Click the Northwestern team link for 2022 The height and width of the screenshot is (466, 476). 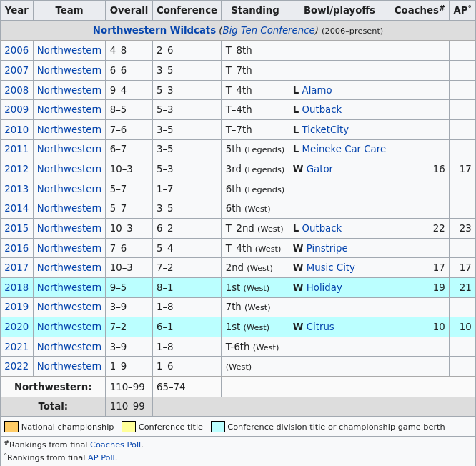(x=69, y=366)
